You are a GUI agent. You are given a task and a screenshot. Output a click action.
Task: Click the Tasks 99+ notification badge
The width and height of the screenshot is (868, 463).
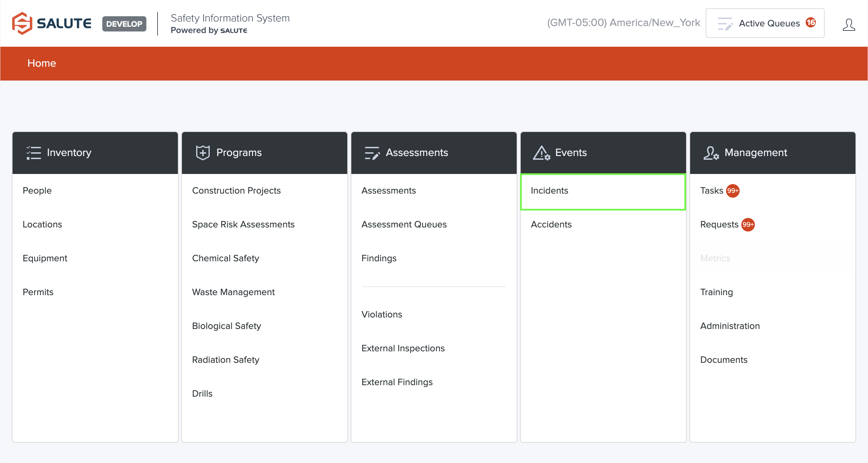732,191
